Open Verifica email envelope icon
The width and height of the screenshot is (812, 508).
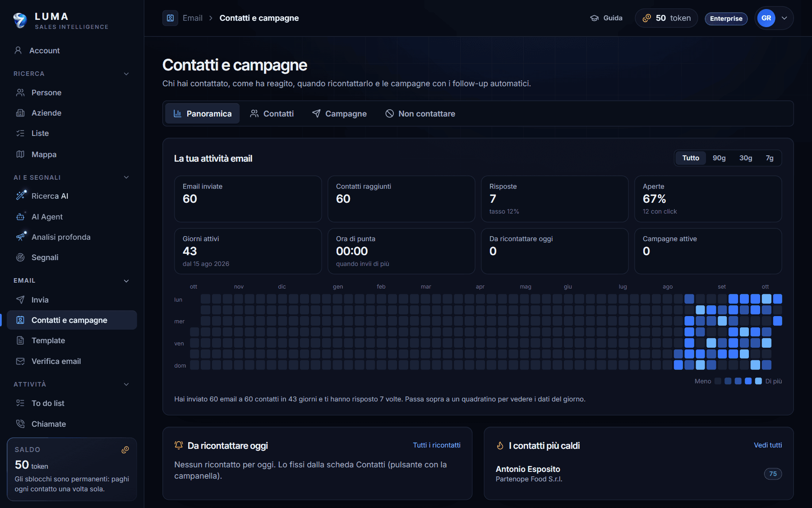pyautogui.click(x=20, y=361)
